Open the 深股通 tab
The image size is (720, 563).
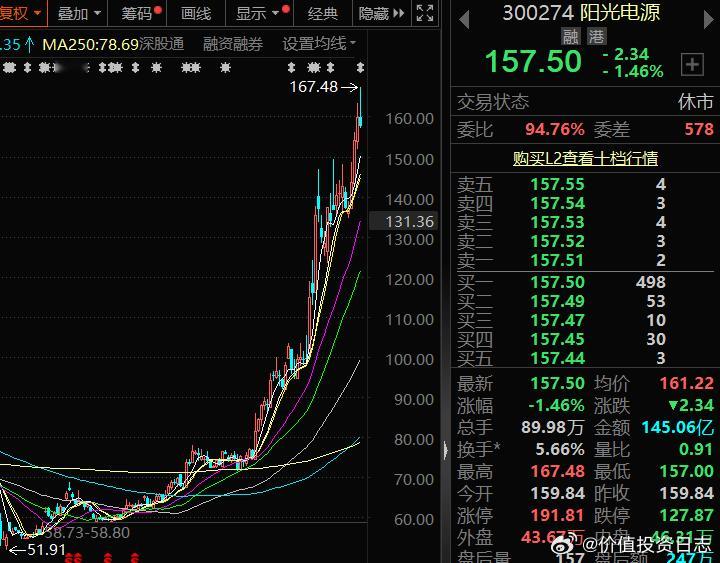[161, 44]
